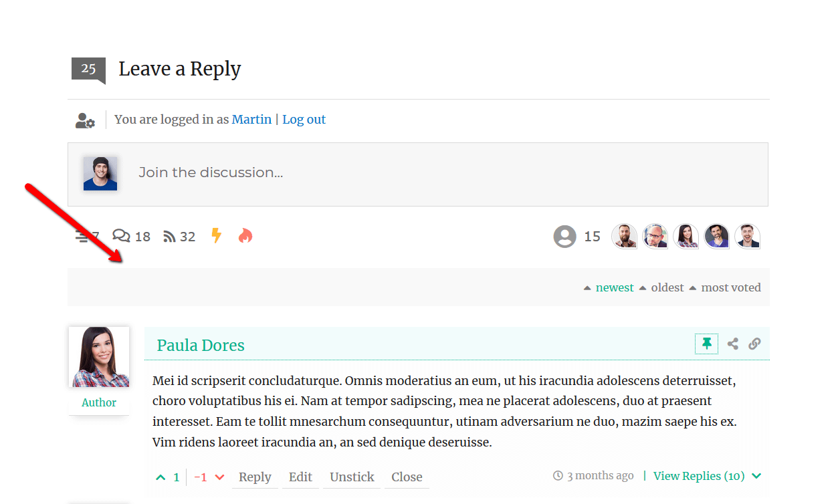Sort comments by most voted
836x504 pixels.
click(x=730, y=287)
